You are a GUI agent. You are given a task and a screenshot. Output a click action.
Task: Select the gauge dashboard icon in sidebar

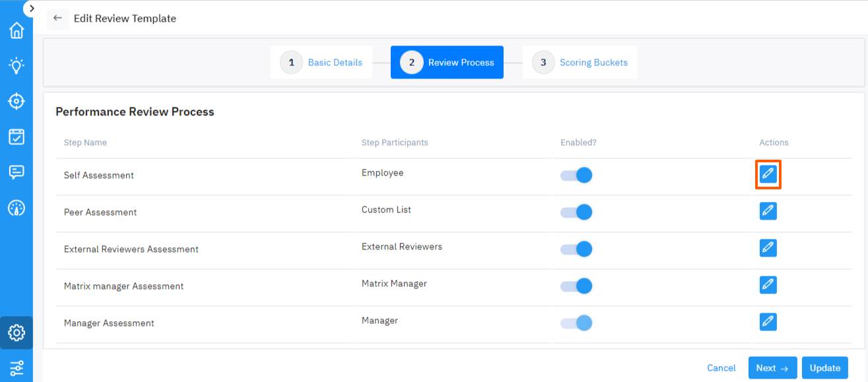tap(16, 208)
